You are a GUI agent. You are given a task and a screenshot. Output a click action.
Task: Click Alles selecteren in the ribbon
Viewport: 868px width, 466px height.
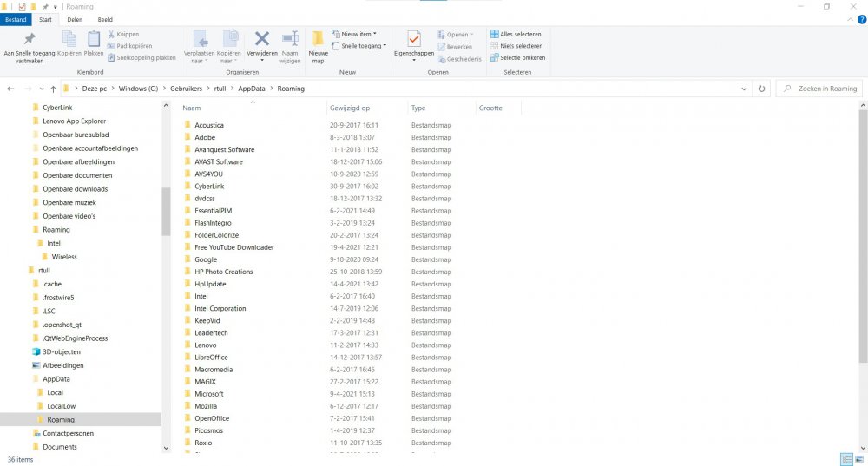coord(516,35)
